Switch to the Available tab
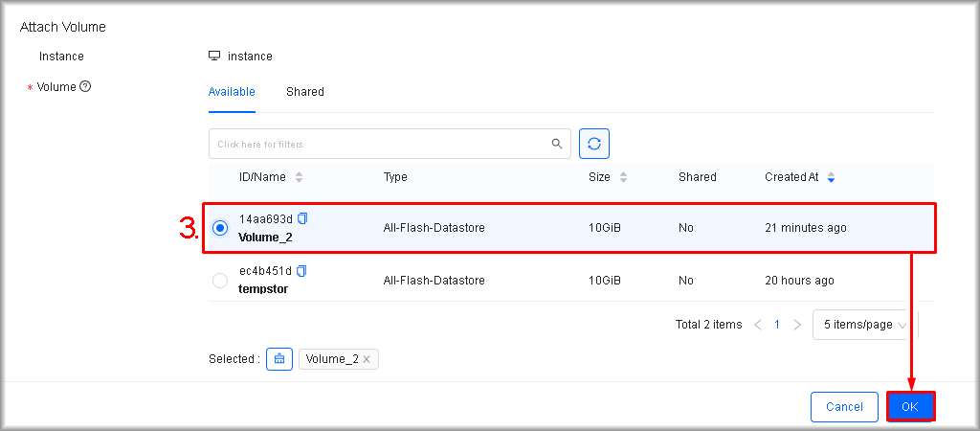The image size is (980, 431). [x=232, y=92]
